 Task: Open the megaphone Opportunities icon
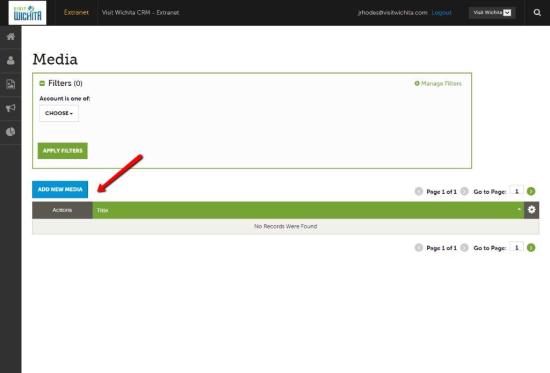pyautogui.click(x=11, y=108)
